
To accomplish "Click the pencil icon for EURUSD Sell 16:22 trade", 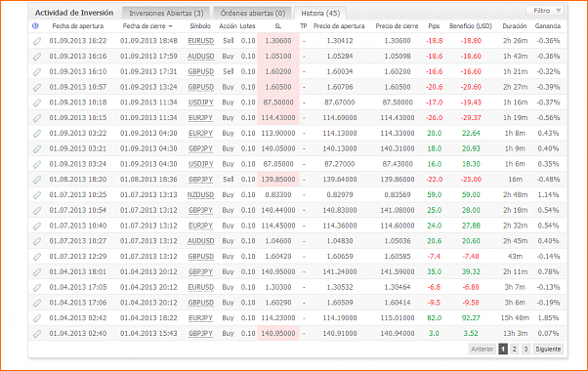I will [37, 41].
